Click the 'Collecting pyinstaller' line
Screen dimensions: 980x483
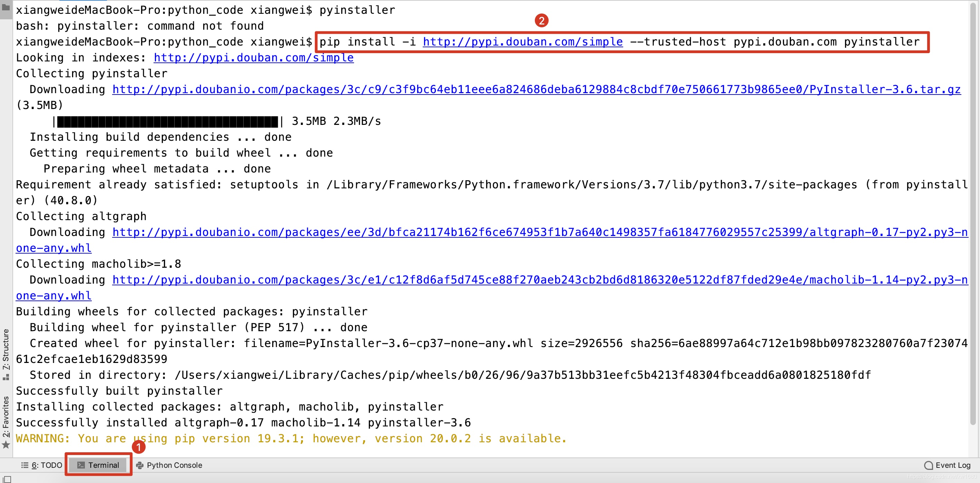point(92,73)
